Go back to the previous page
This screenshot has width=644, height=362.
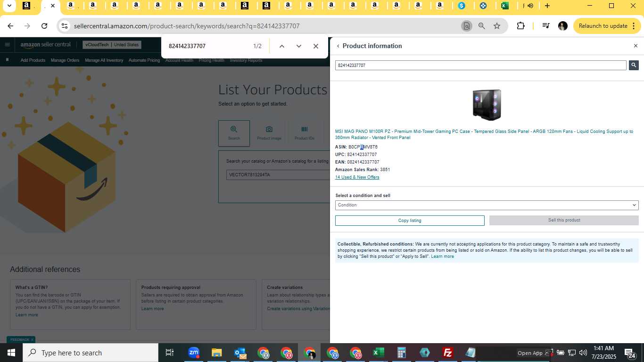click(10, 26)
